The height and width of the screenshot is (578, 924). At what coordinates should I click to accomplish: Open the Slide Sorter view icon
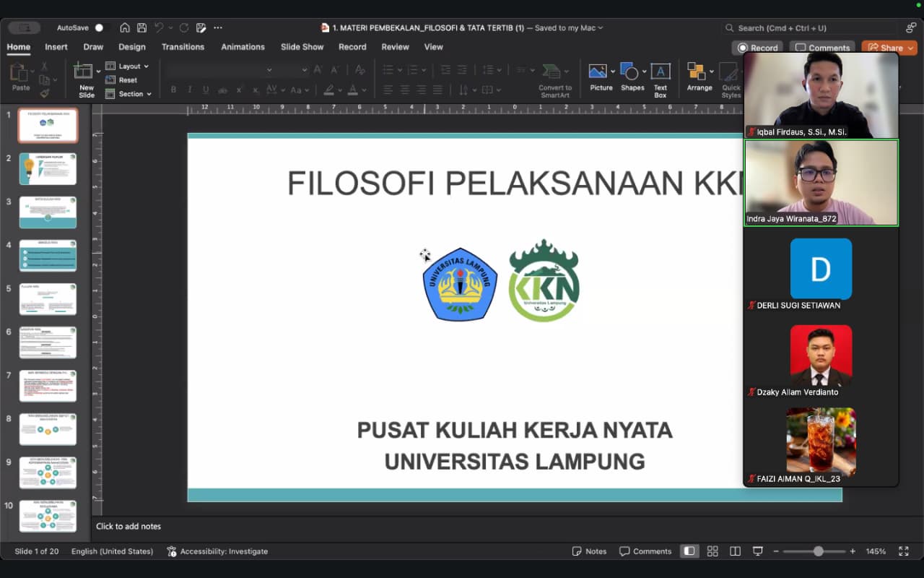coord(712,551)
